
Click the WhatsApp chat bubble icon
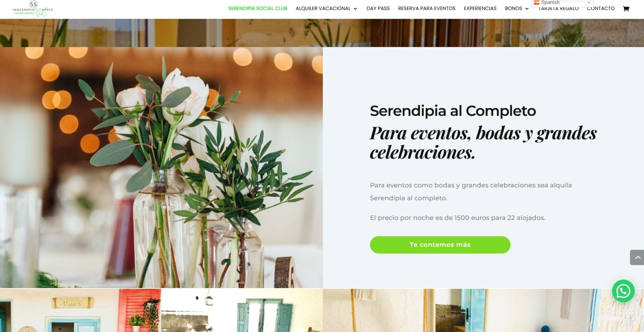click(x=623, y=291)
